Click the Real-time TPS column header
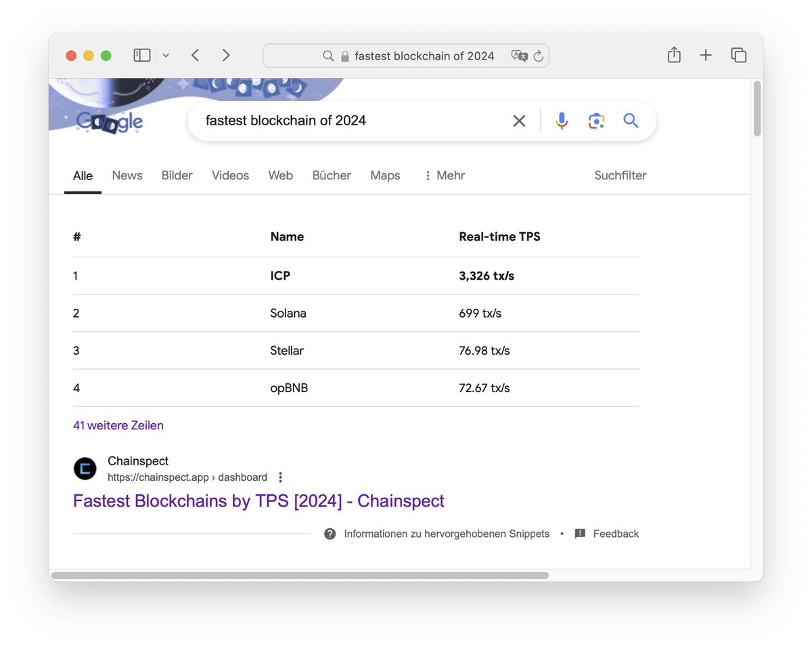This screenshot has height=646, width=812. click(499, 236)
